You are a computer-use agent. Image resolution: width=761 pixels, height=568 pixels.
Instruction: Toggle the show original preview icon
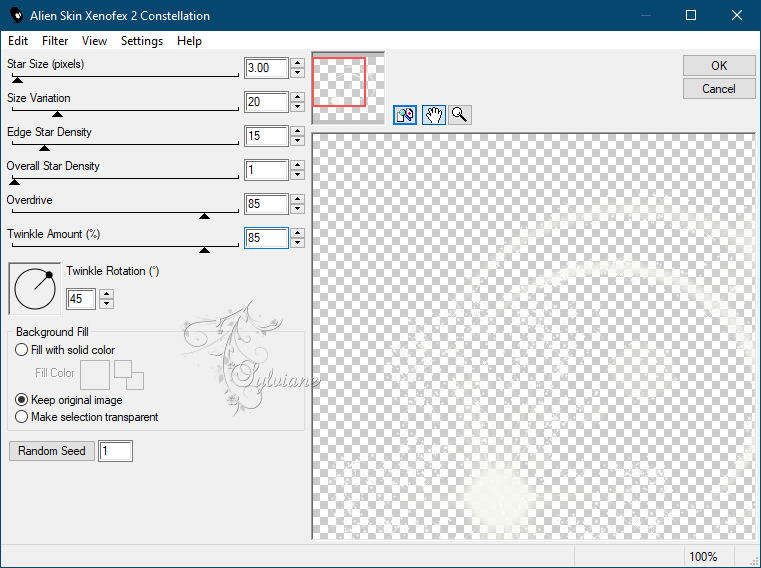pyautogui.click(x=405, y=115)
